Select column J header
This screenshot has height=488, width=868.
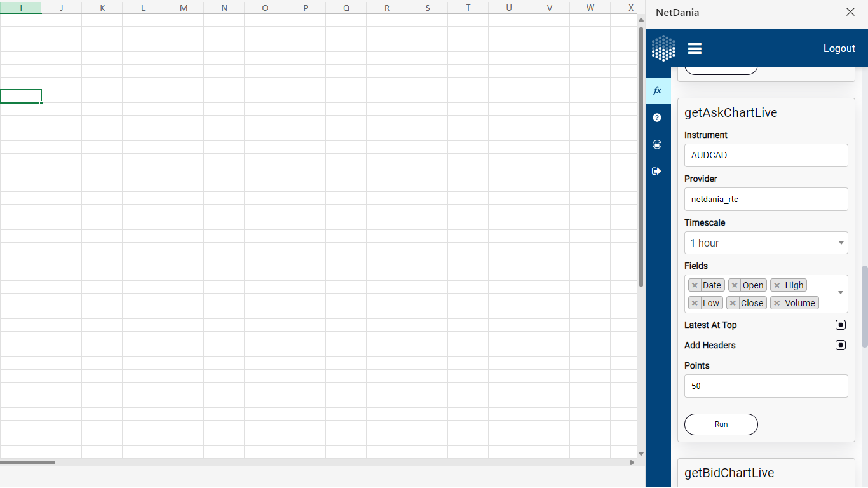(62, 8)
